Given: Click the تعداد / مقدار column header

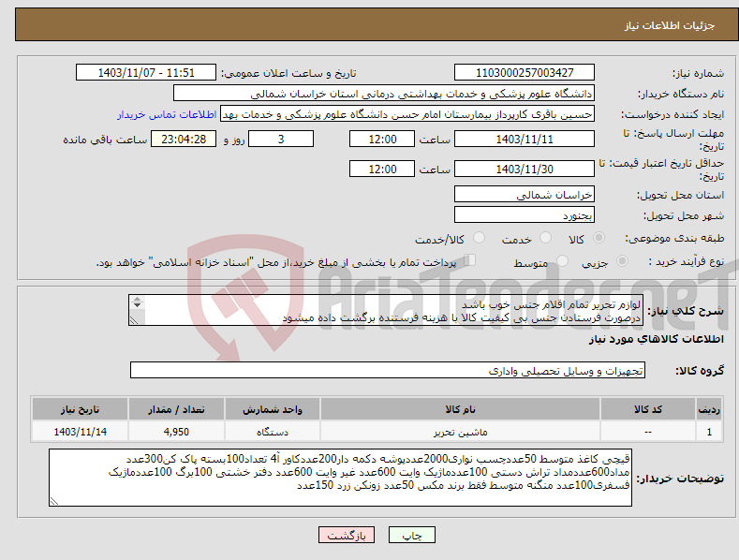Looking at the screenshot, I should [x=176, y=409].
